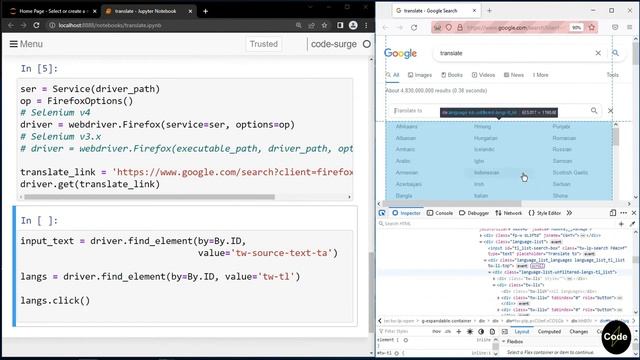The height and width of the screenshot is (360, 640).
Task: Clear the Google search box with X
Action: [x=598, y=53]
